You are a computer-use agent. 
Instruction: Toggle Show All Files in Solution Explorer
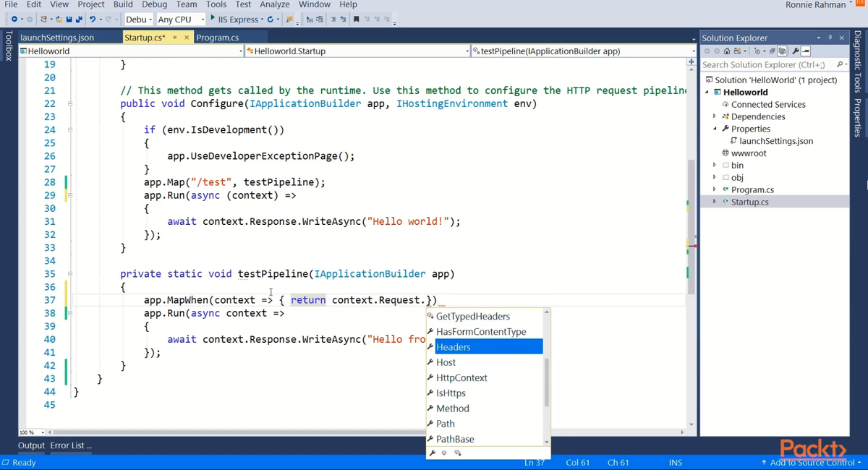point(782,51)
